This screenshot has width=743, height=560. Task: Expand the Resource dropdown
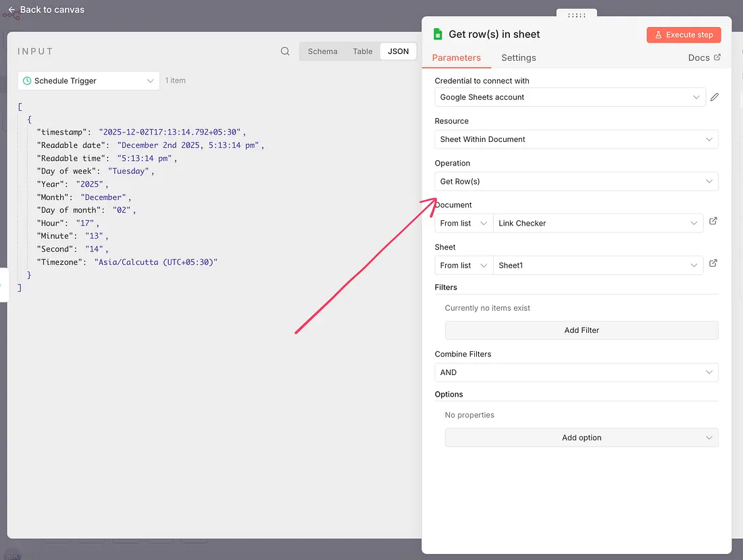click(576, 139)
